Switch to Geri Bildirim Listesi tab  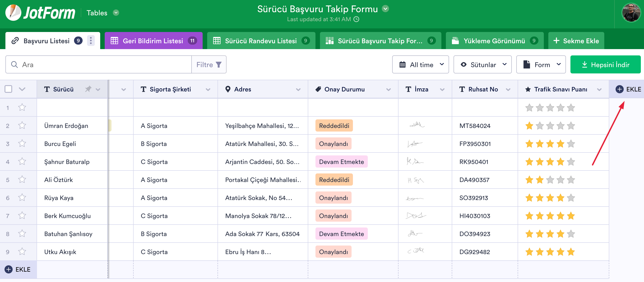click(x=153, y=41)
